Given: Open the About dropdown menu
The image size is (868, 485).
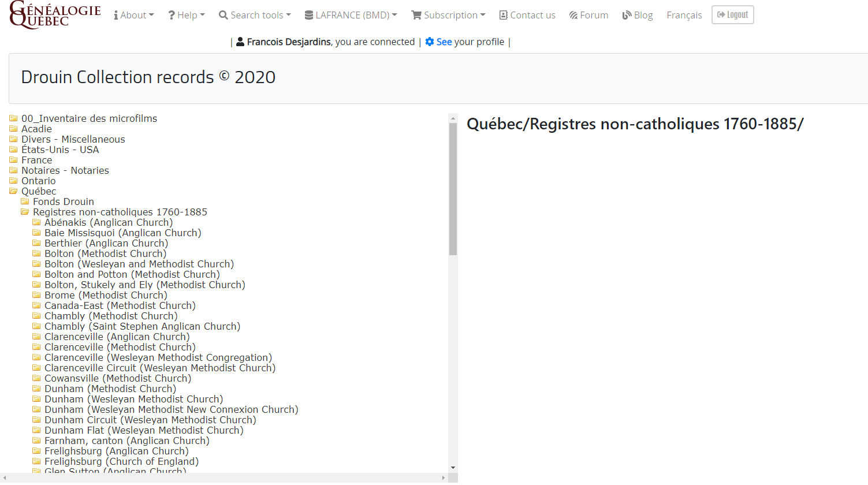Looking at the screenshot, I should 134,15.
